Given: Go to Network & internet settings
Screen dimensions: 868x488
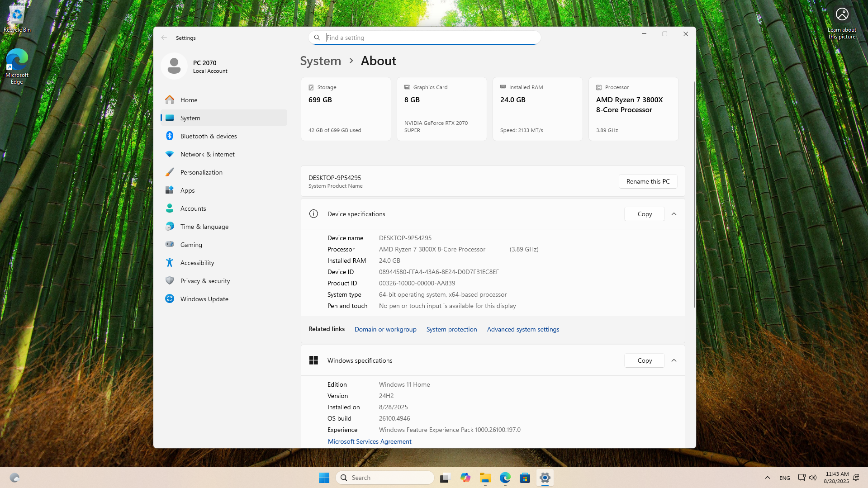Looking at the screenshot, I should [x=224, y=154].
